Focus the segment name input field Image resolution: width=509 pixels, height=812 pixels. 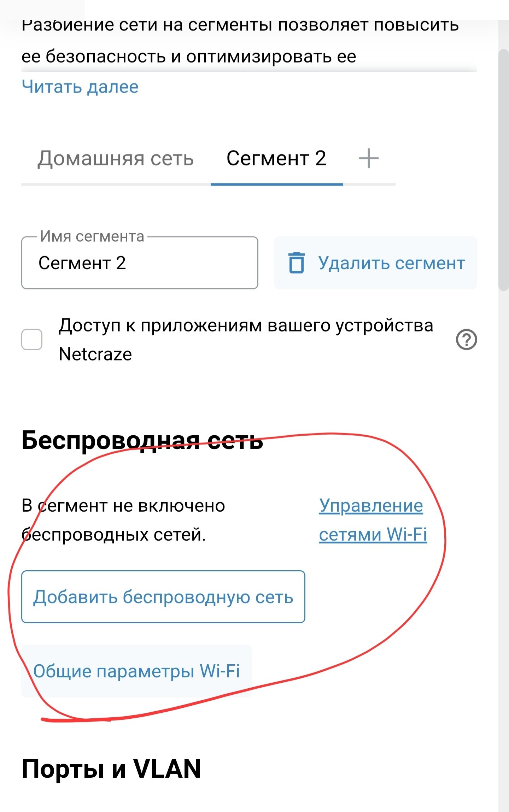[140, 263]
